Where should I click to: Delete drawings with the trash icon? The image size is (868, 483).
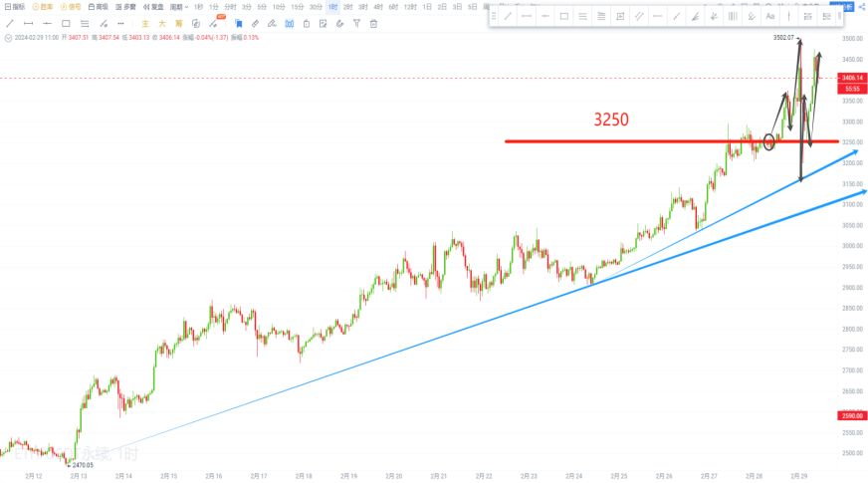(373, 23)
